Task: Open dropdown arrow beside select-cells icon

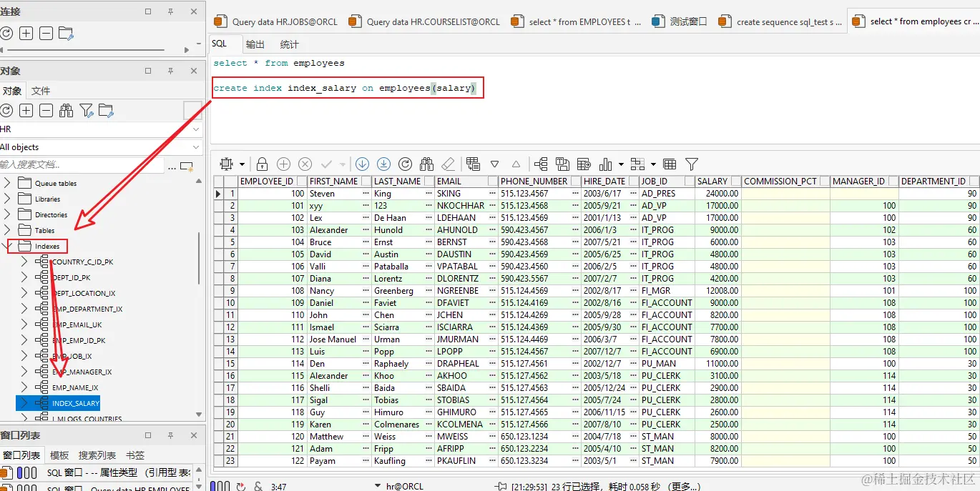Action: [242, 164]
